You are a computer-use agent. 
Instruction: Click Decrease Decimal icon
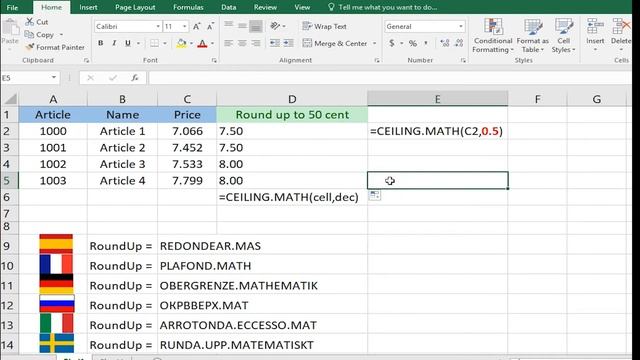459,43
